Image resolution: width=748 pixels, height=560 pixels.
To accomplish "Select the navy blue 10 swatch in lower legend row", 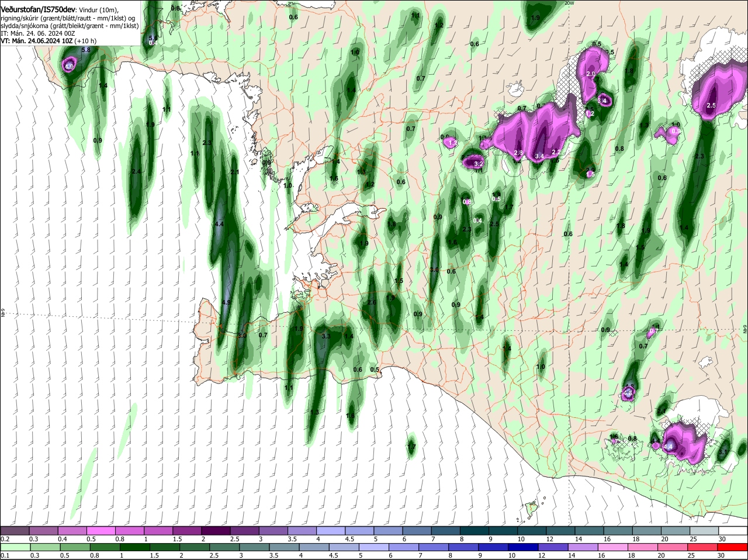I will pos(523,547).
